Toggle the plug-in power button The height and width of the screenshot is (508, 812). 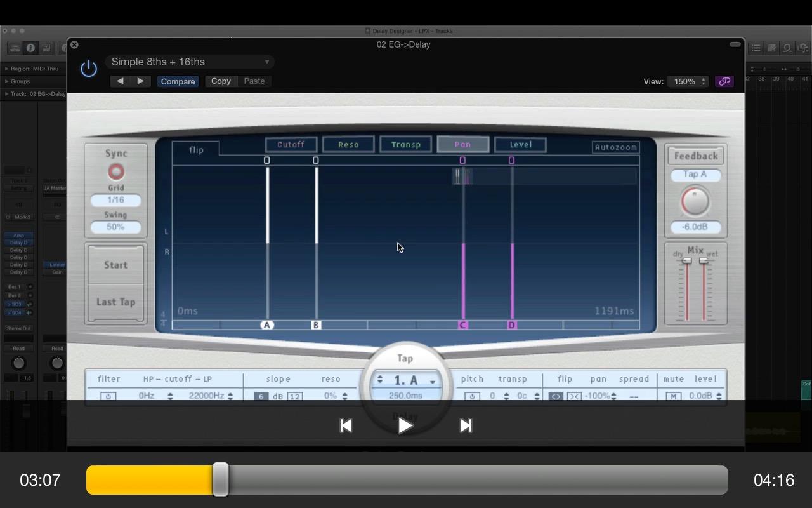89,69
